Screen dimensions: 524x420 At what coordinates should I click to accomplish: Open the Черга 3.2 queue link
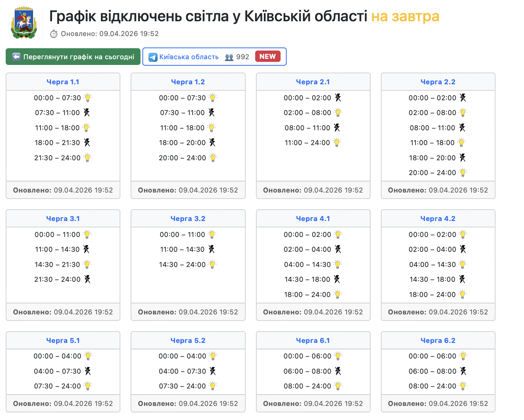pyautogui.click(x=188, y=219)
